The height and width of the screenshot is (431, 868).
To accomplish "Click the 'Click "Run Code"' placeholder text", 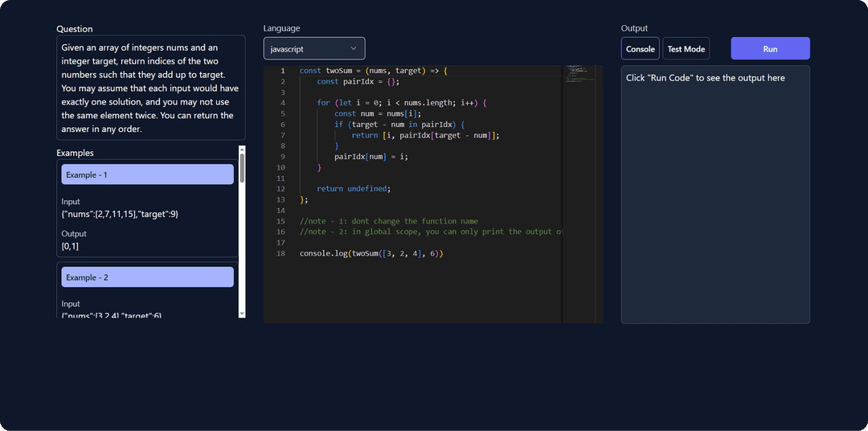I will pyautogui.click(x=706, y=78).
